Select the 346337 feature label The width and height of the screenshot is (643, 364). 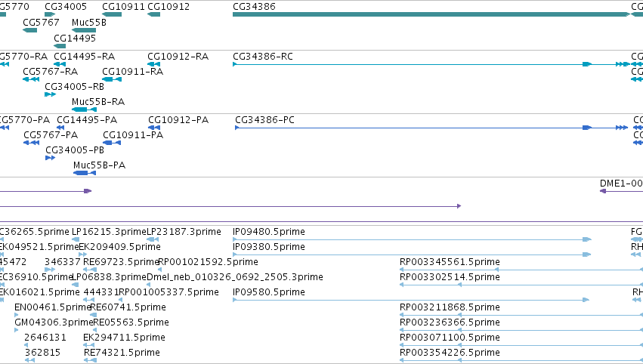(62, 261)
